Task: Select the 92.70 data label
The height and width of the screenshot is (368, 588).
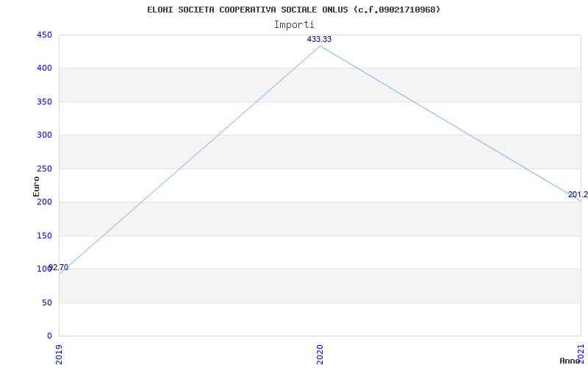Action: [x=59, y=267]
